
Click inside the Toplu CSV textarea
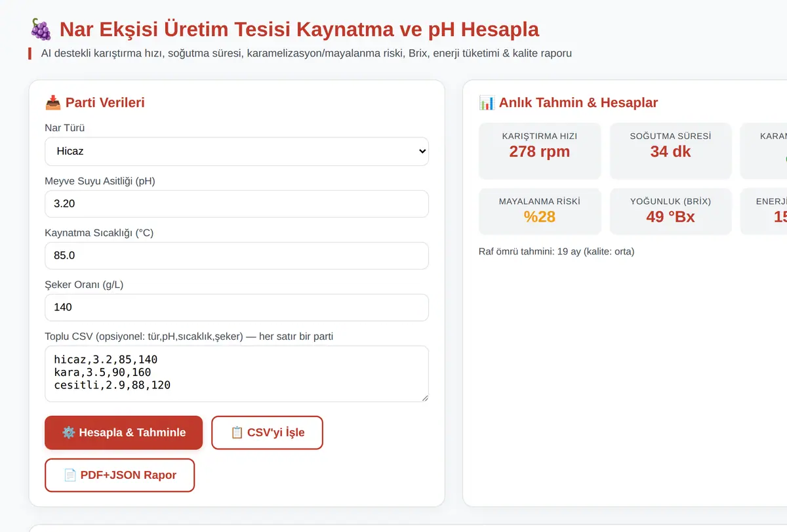tap(237, 373)
